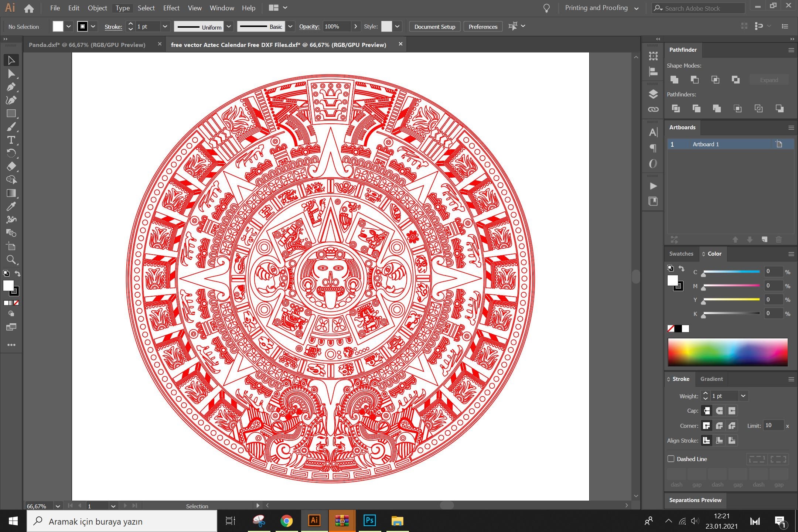
Task: Open the variable width profile dropdown
Action: [229, 26]
